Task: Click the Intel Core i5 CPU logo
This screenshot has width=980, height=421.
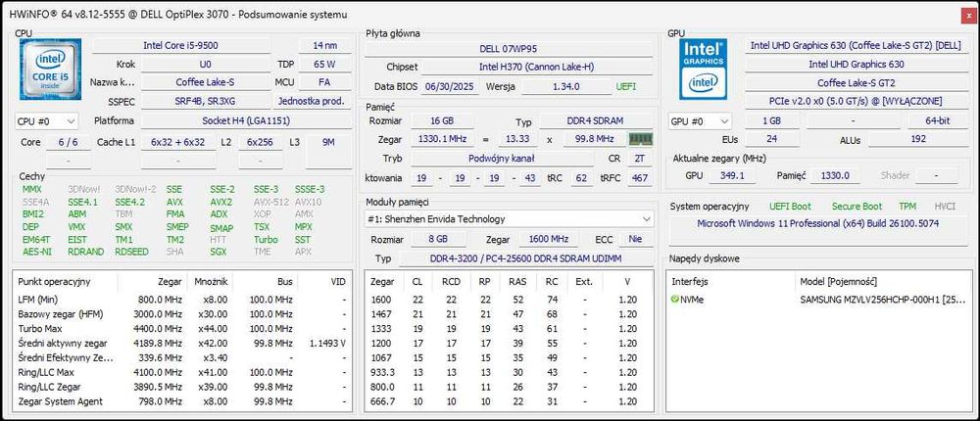Action: (50, 70)
